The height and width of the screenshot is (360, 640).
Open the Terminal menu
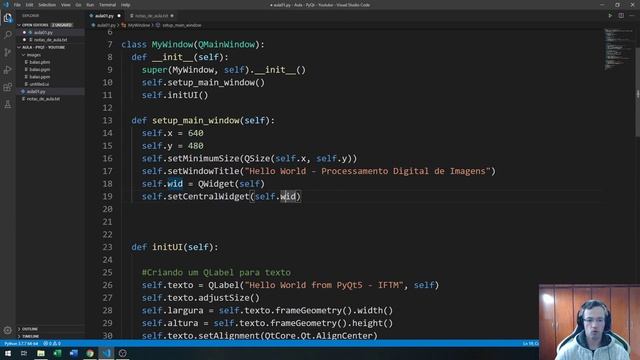tap(107, 5)
